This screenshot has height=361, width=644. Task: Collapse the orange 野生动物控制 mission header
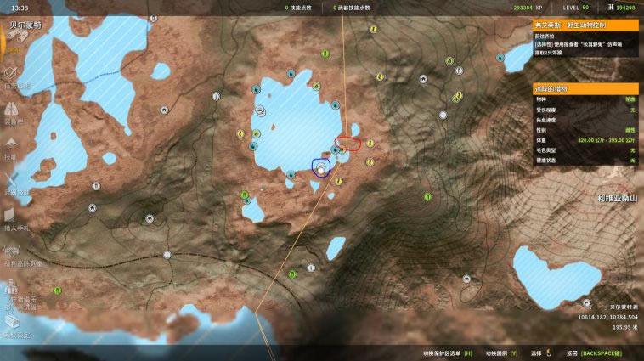[585, 26]
